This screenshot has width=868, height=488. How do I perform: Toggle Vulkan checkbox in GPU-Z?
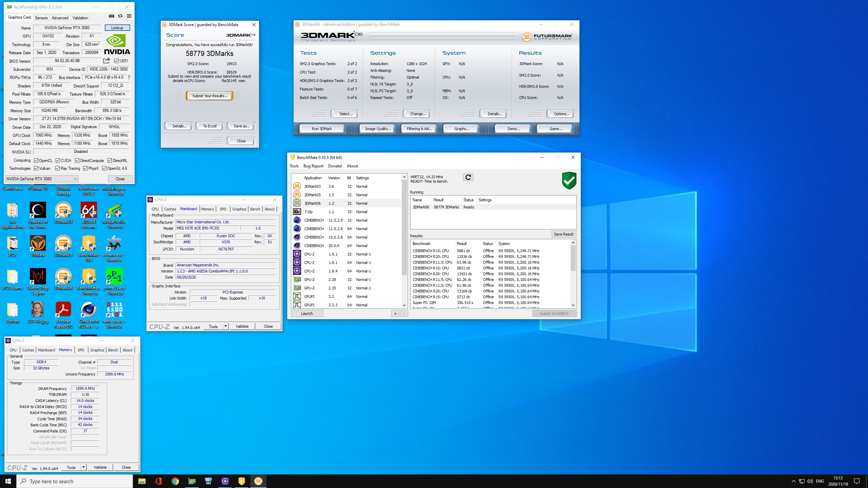(36, 168)
